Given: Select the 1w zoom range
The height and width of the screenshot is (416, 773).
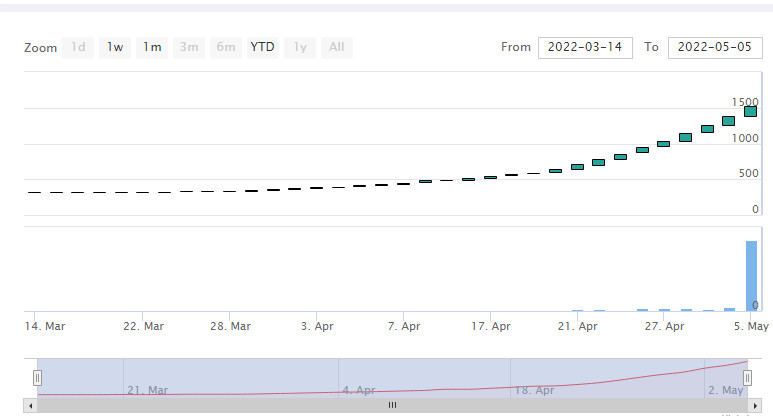Looking at the screenshot, I should point(115,47).
